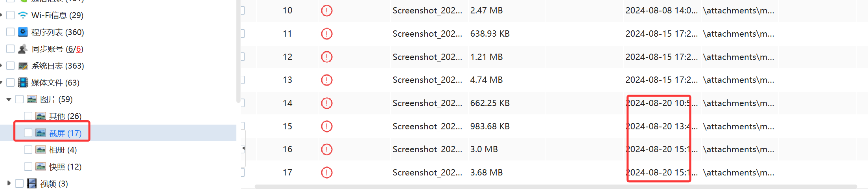The width and height of the screenshot is (868, 194).
Task: Click the splitter collapse arrow between panels
Action: click(x=243, y=149)
